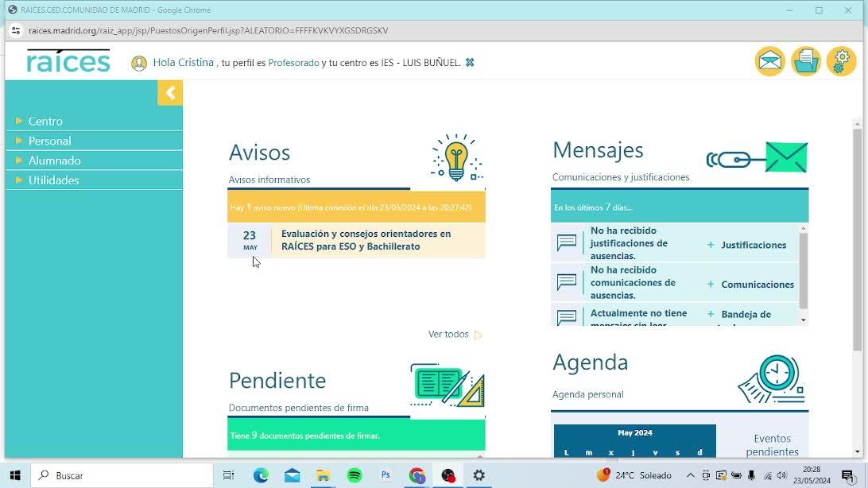
Task: Open Spotify from the taskbar
Action: [x=355, y=475]
